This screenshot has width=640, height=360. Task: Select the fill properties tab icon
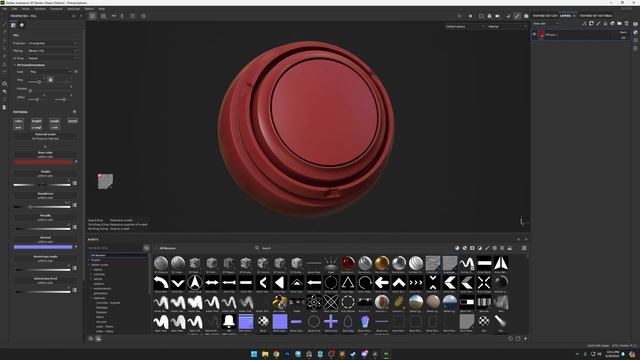point(13,25)
